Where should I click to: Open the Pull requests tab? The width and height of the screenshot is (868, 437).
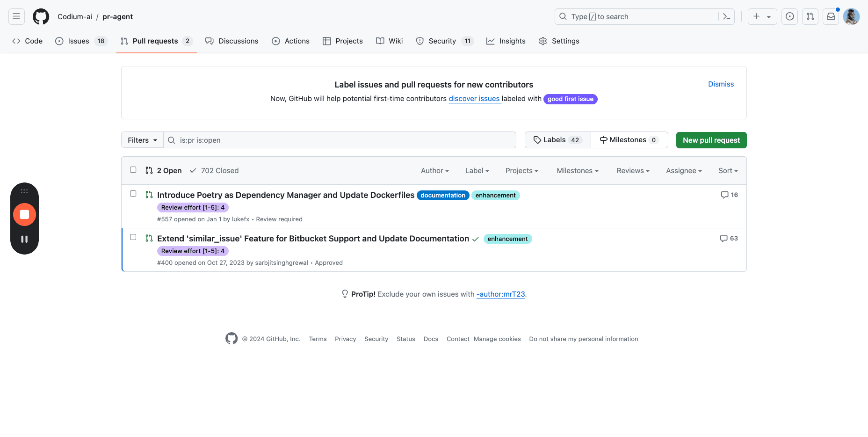157,41
